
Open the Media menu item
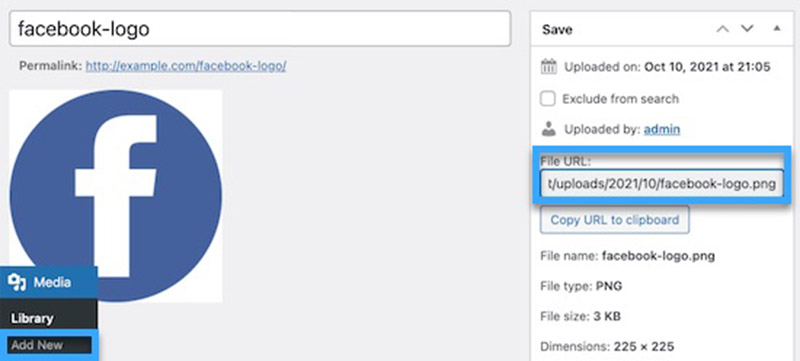pos(48,282)
